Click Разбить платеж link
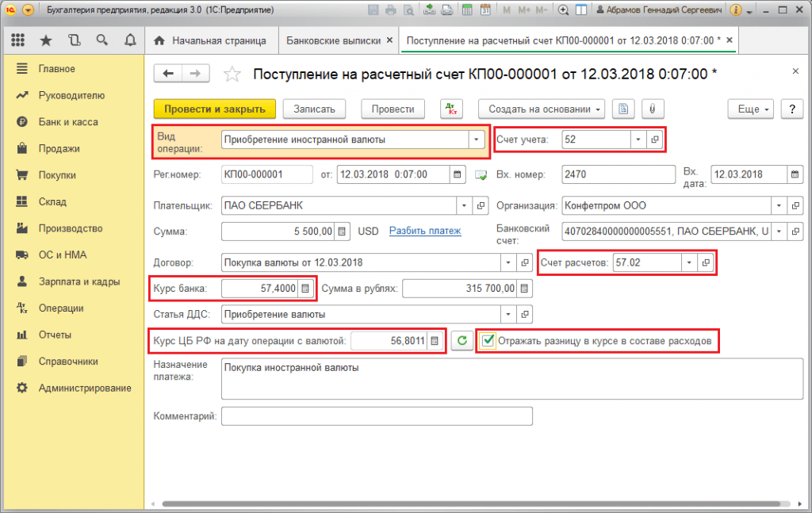This screenshot has height=513, width=812. pos(425,231)
